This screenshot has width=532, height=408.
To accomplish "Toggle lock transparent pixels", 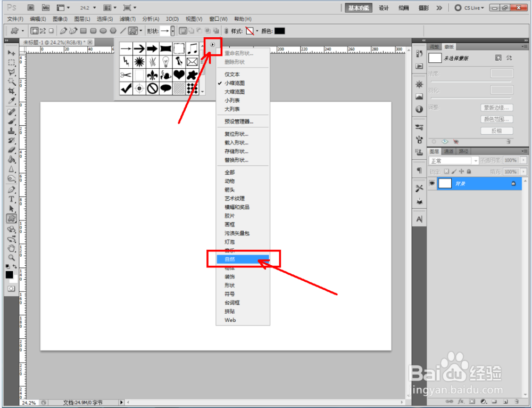I will (446, 172).
